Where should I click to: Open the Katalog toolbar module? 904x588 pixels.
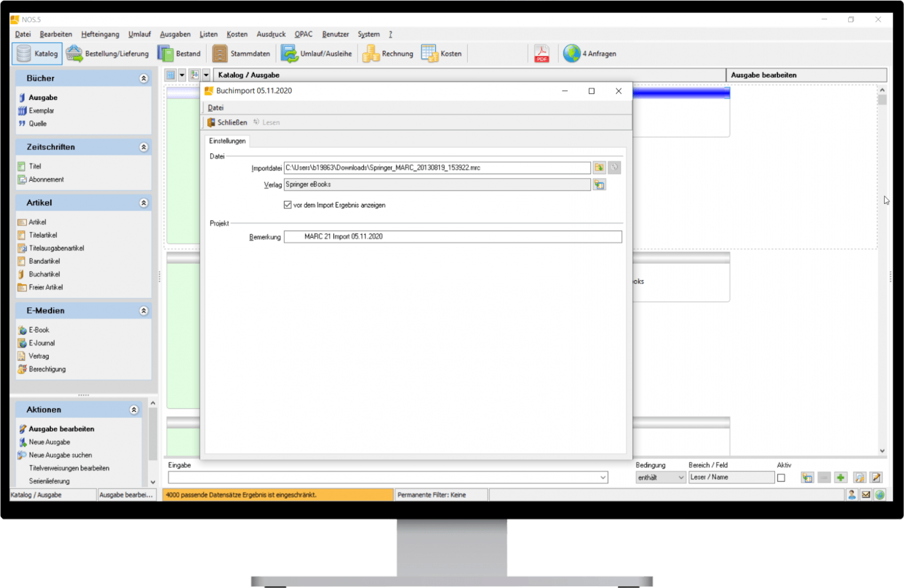[37, 54]
